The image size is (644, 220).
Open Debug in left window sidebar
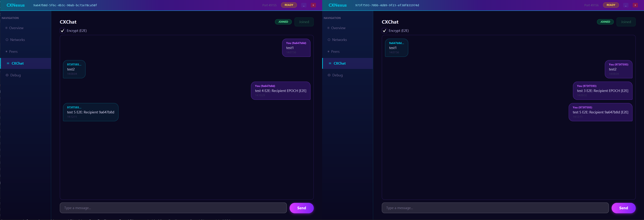tap(25, 75)
